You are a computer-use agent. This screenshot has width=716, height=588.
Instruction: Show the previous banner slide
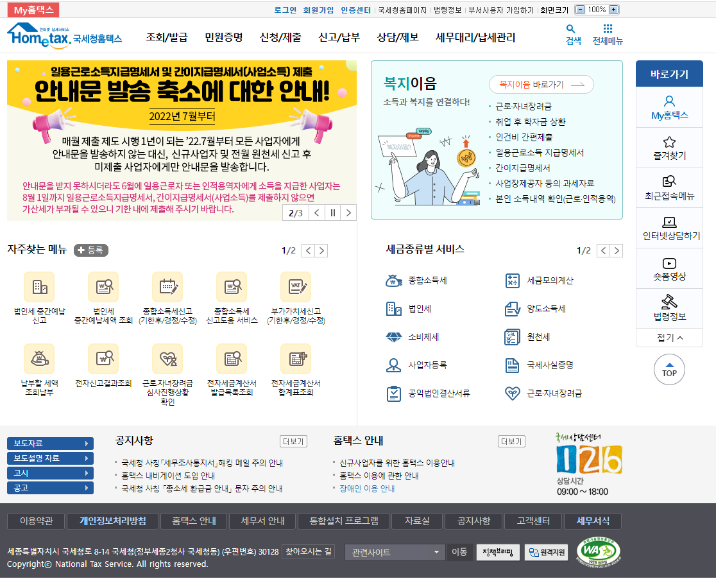pyautogui.click(x=317, y=213)
